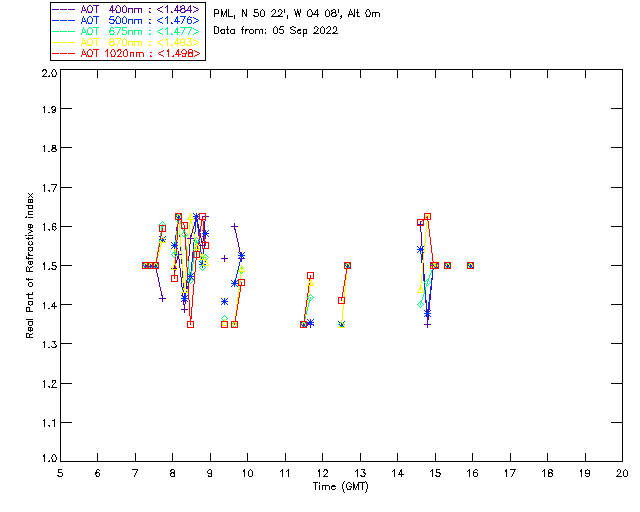Click the highest red square near time 14.8
This screenshot has height=512, width=640.
coord(427,217)
